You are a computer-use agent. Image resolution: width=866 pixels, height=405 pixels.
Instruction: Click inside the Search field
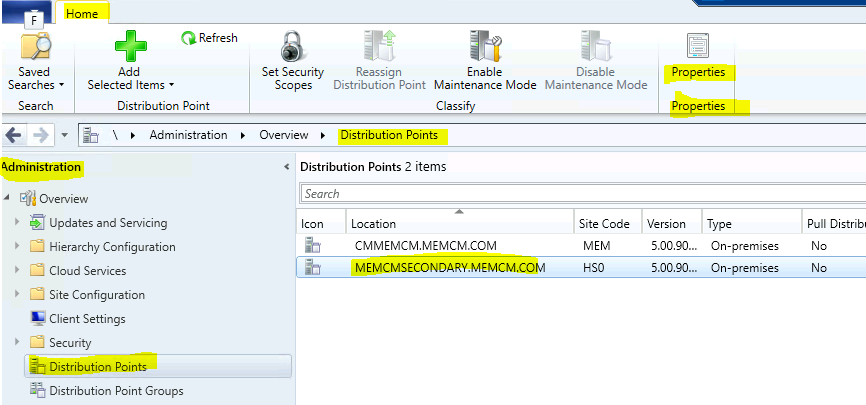tap(583, 193)
